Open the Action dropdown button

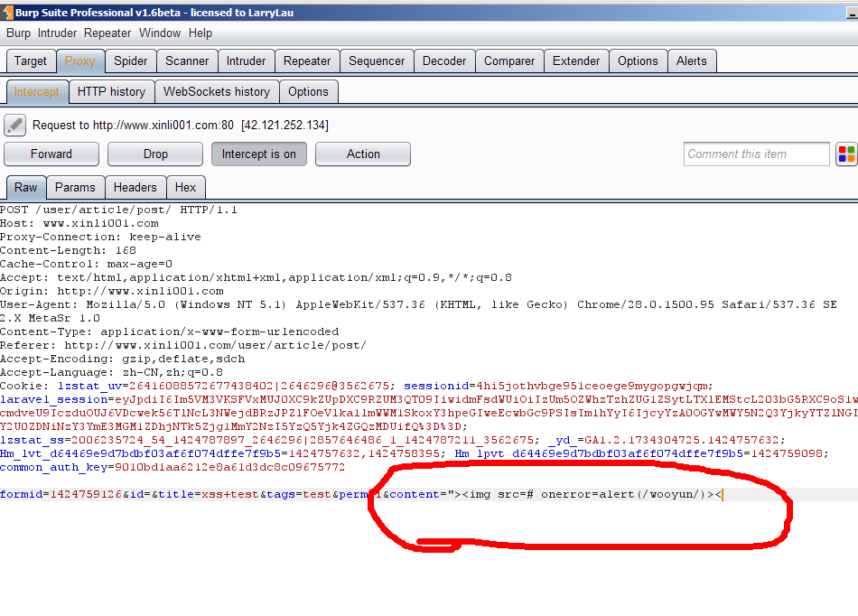tap(363, 154)
